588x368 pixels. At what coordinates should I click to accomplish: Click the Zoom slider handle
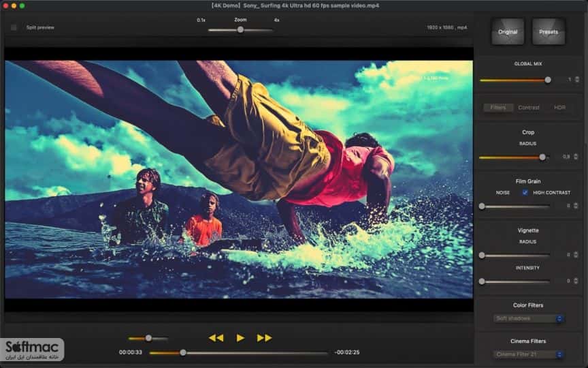(x=240, y=30)
